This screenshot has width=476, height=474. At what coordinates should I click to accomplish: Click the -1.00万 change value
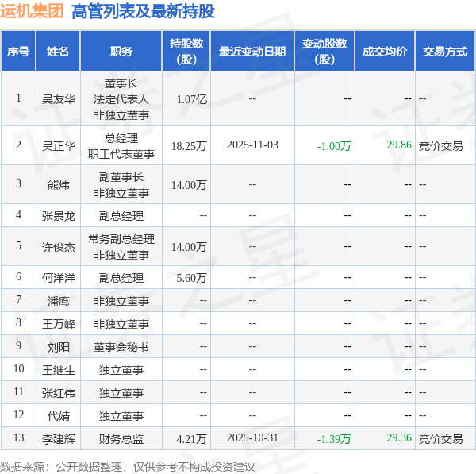[334, 146]
